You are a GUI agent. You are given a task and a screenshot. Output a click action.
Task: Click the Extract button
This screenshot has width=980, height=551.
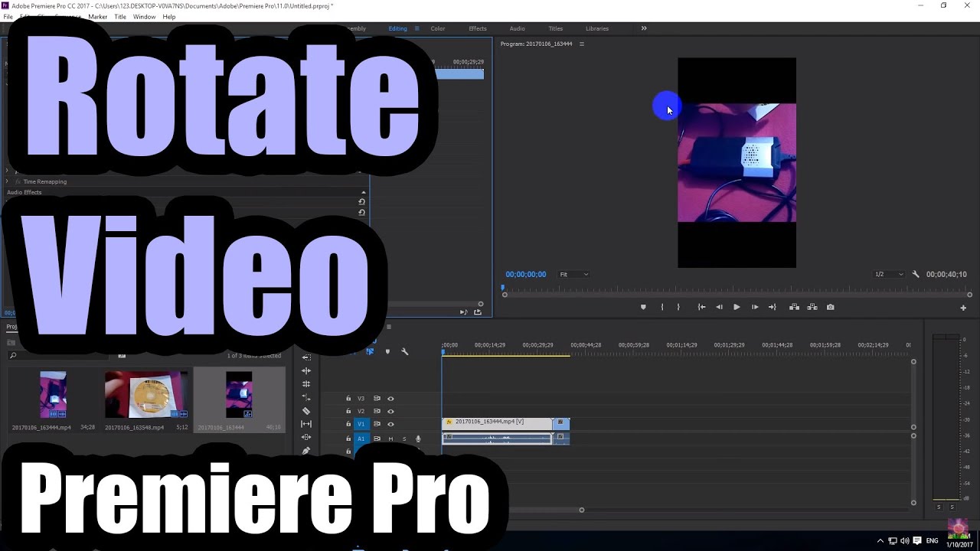click(812, 307)
